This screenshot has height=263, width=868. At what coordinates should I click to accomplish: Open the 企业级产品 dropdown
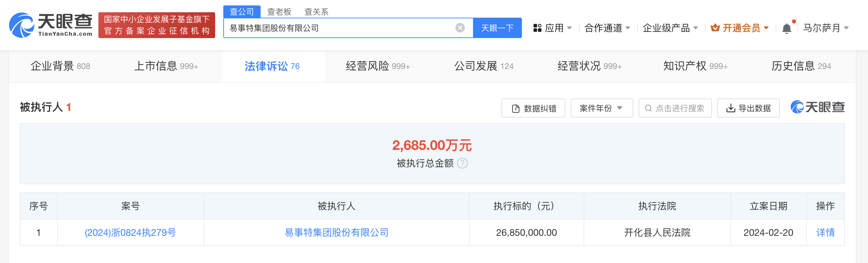(x=670, y=28)
